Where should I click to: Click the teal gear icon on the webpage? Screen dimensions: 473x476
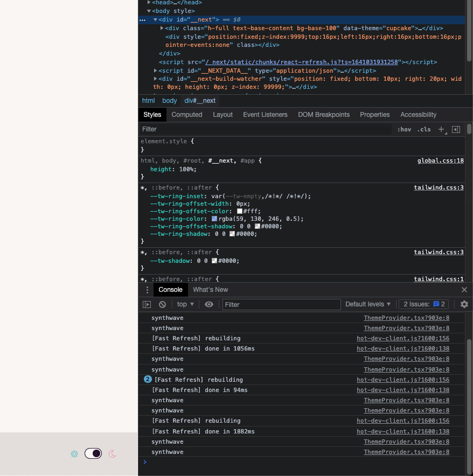[x=74, y=454]
